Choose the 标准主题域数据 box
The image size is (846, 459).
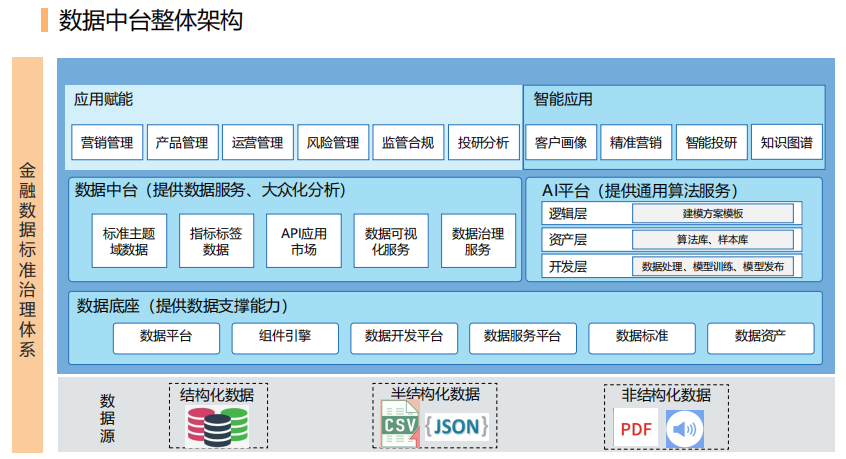(x=129, y=241)
